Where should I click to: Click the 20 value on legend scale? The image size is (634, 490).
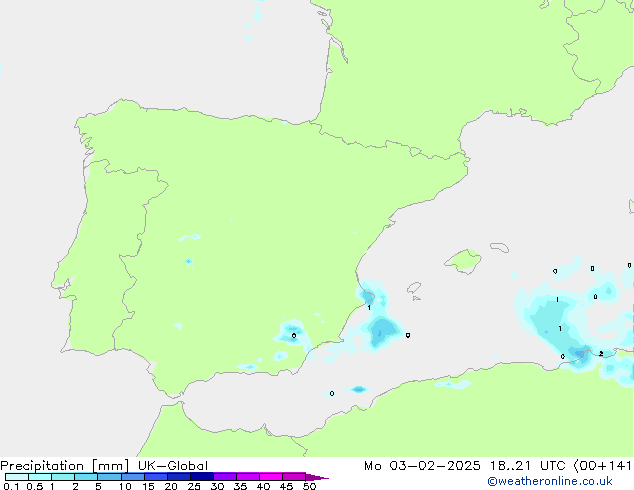point(171,486)
